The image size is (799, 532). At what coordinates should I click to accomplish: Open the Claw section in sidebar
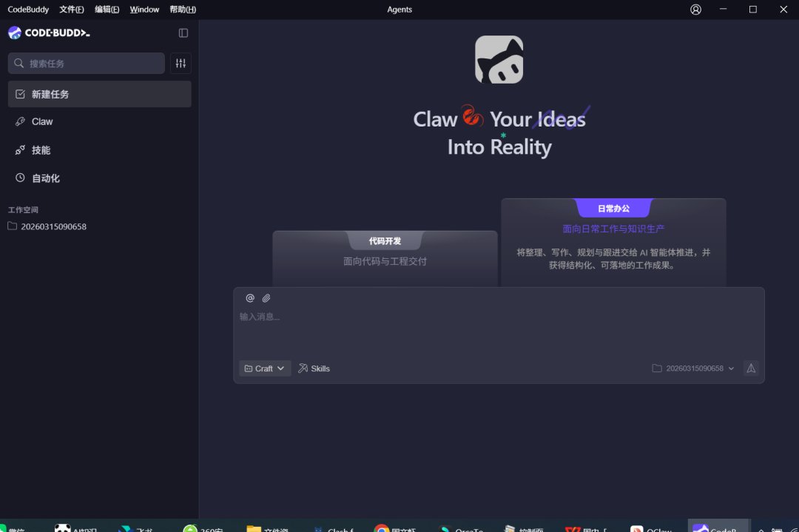coord(99,122)
